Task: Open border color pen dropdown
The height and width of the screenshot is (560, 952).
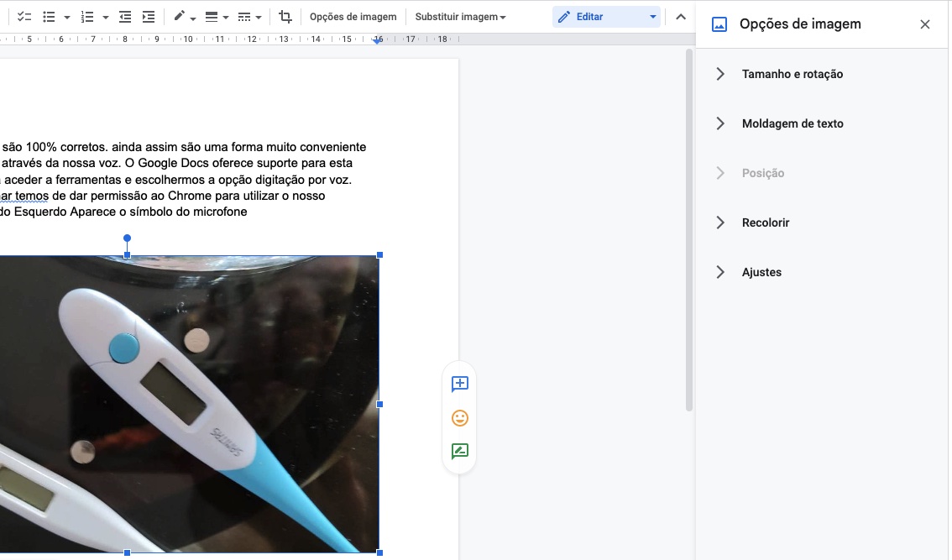Action: (185, 17)
